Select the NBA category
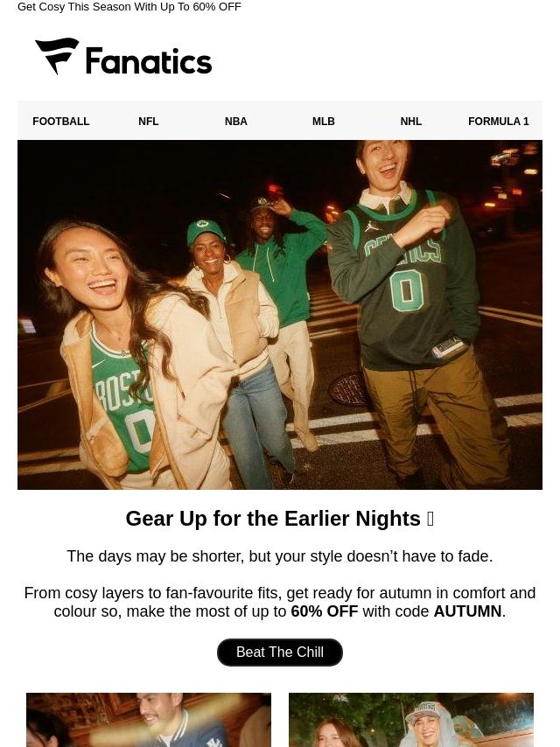 [236, 122]
